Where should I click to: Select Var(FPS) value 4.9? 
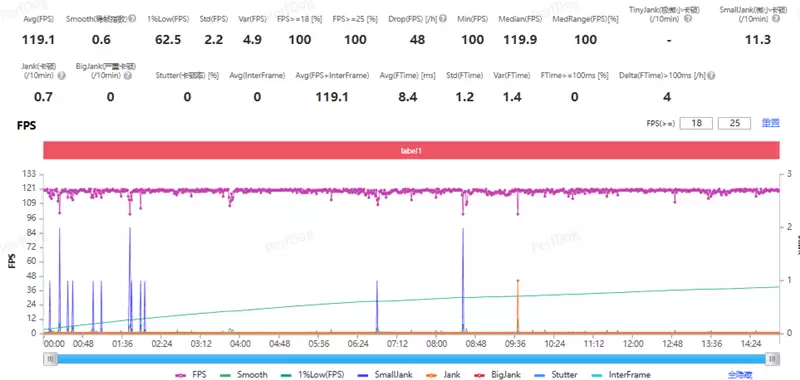pos(252,40)
